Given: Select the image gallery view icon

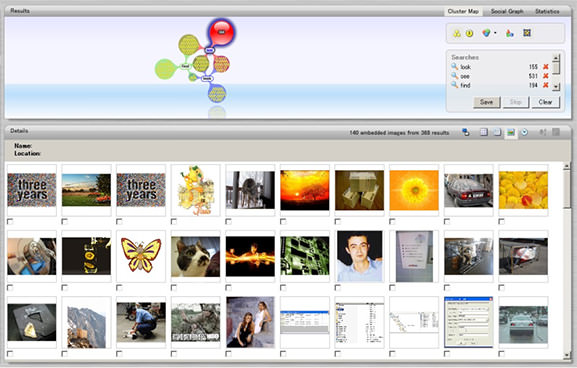Looking at the screenshot, I should [x=511, y=132].
